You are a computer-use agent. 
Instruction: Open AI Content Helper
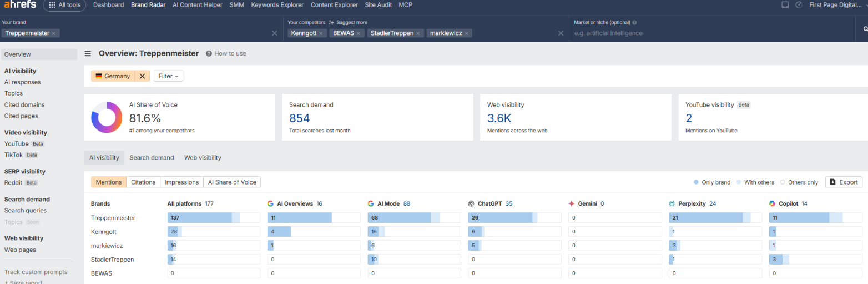[x=198, y=5]
